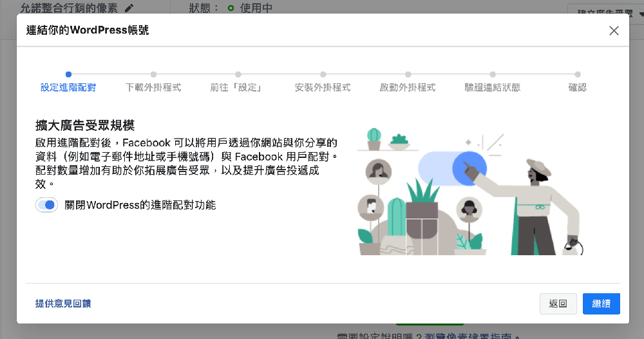Click the illustration of woman pointing
644x339 pixels.
pos(470,191)
